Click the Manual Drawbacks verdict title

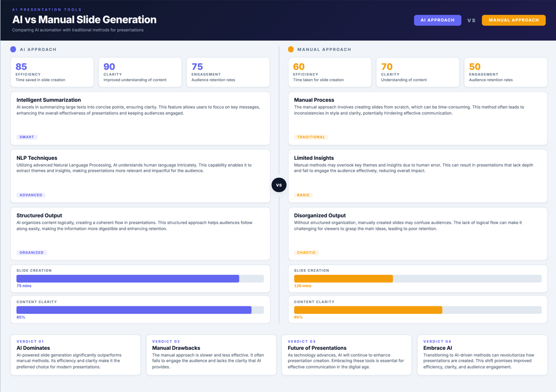[176, 348]
